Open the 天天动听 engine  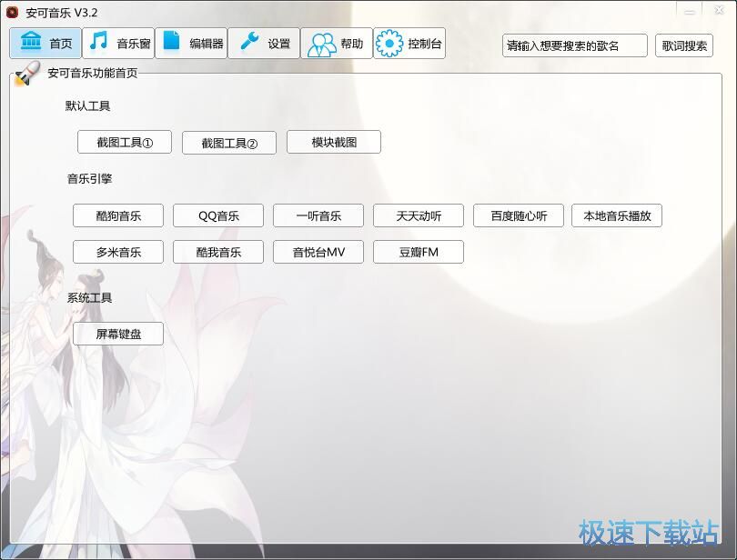point(419,215)
